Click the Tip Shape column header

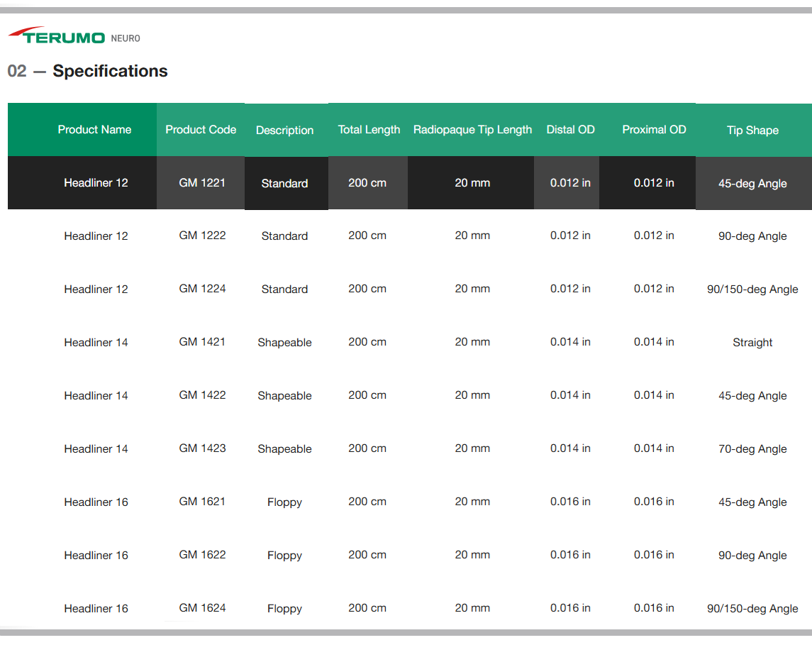coord(752,131)
